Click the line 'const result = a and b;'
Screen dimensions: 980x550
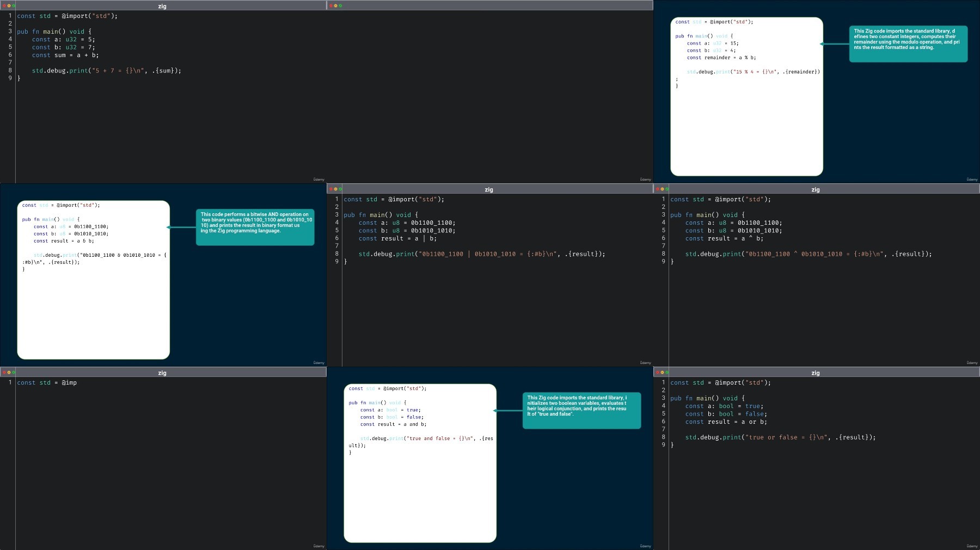coord(393,424)
